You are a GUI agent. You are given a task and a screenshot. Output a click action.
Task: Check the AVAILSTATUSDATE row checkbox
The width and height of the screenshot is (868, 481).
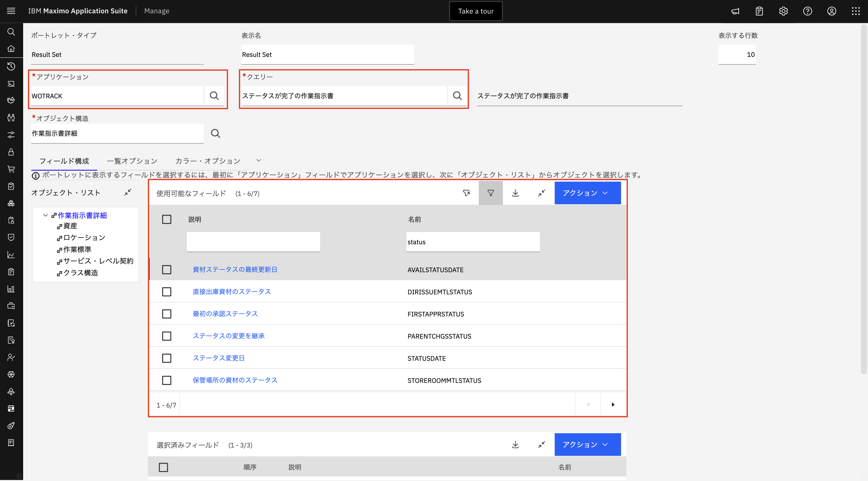pos(166,270)
